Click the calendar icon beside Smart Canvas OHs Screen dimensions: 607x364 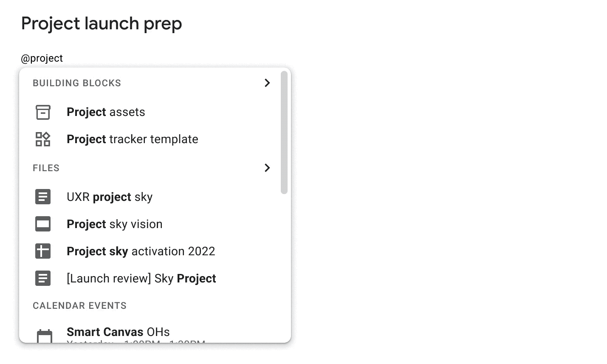45,336
